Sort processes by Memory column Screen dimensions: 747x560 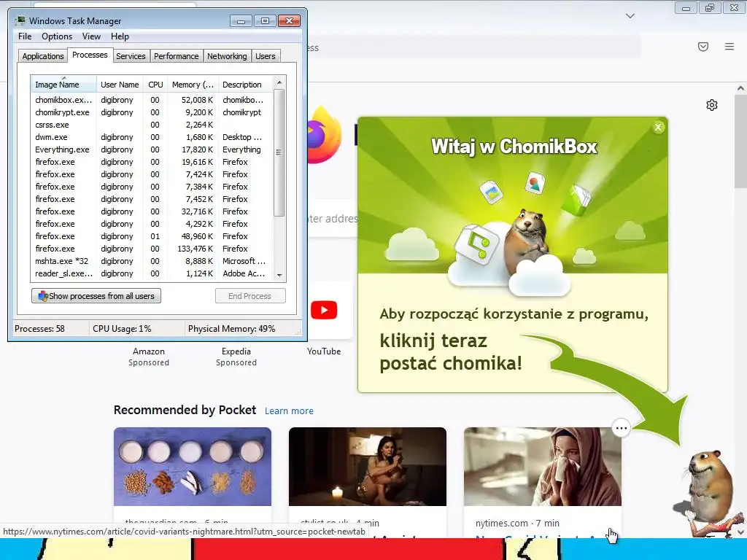pyautogui.click(x=193, y=85)
